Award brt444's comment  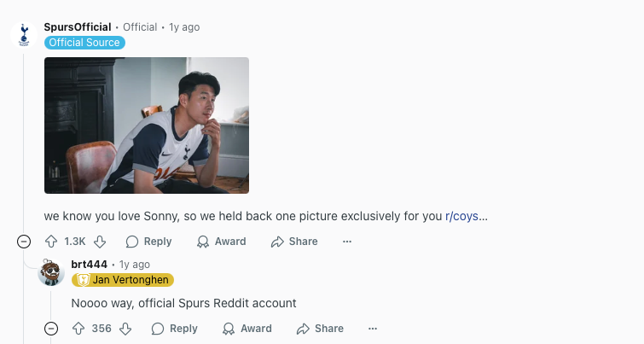pos(247,329)
